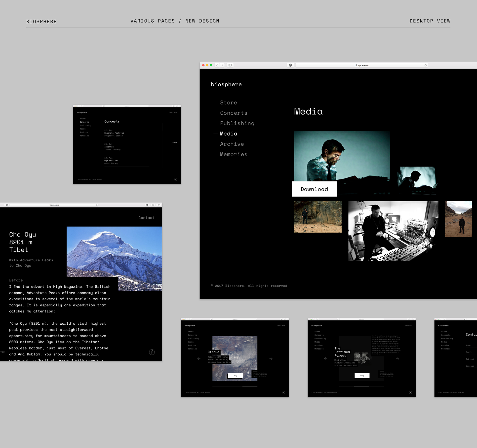This screenshot has width=477, height=448.
Task: Open Facebook icon in the Petrified Forest window
Action: point(410,392)
